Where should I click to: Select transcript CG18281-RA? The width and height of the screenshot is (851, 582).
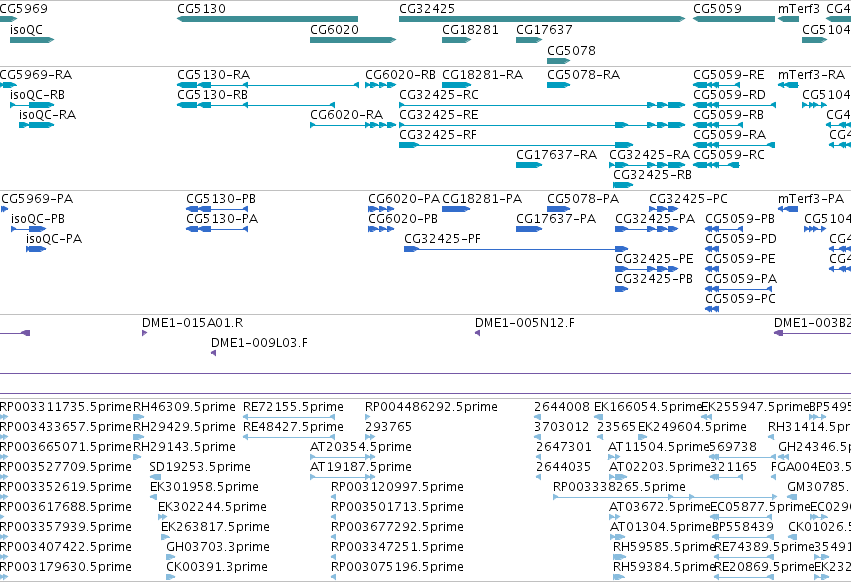coord(482,75)
